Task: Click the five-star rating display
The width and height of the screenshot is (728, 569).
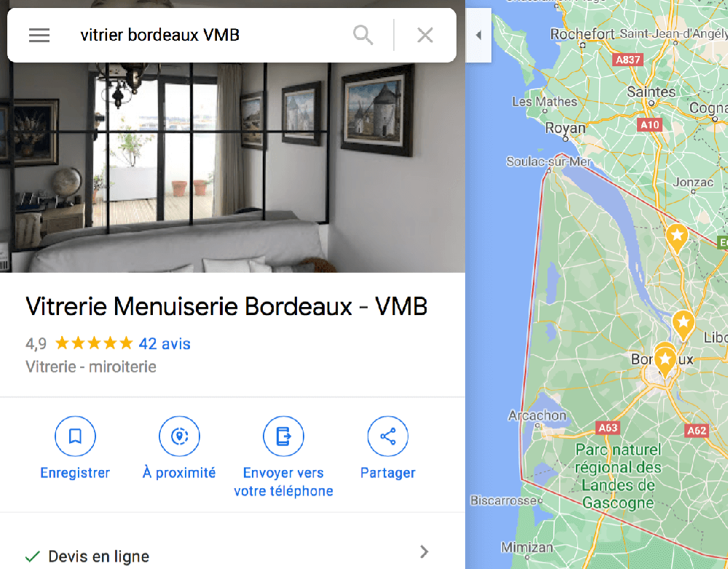Action: coord(94,343)
